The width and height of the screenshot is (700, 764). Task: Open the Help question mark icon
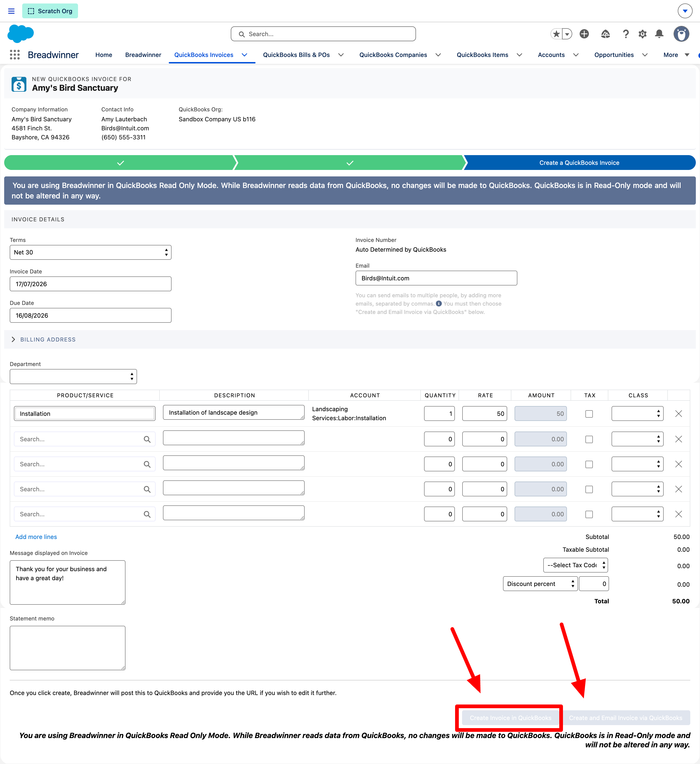(x=625, y=34)
